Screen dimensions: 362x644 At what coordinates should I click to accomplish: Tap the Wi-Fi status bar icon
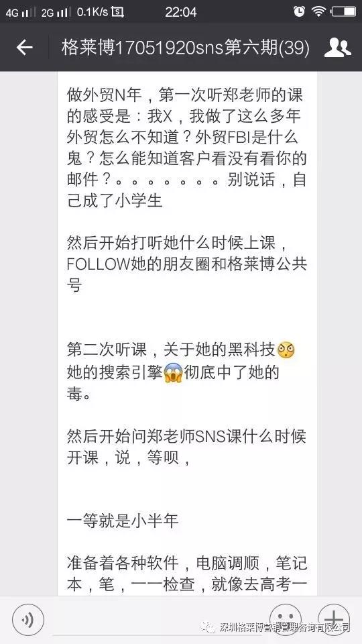318,11
